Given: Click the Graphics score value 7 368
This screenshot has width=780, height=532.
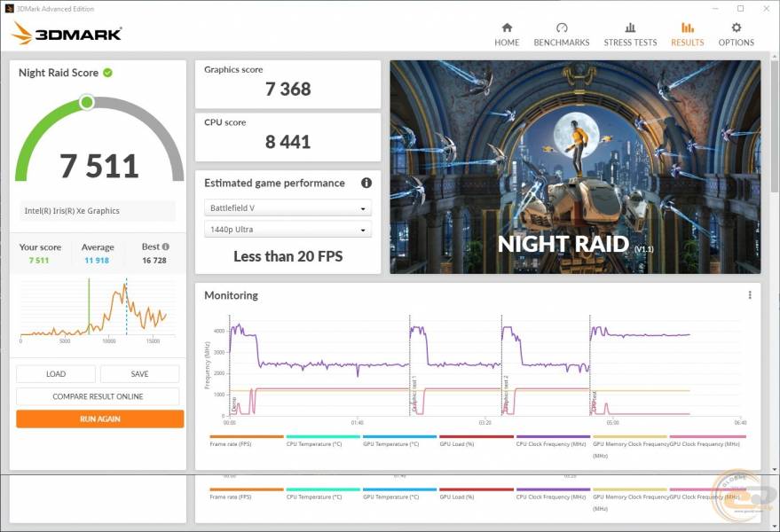Looking at the screenshot, I should [x=288, y=89].
